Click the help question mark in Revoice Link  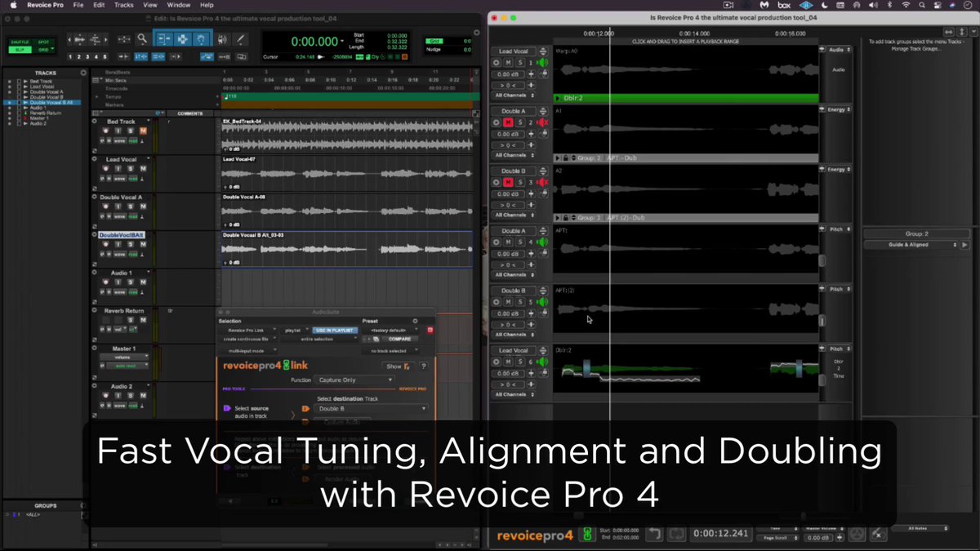click(x=423, y=367)
